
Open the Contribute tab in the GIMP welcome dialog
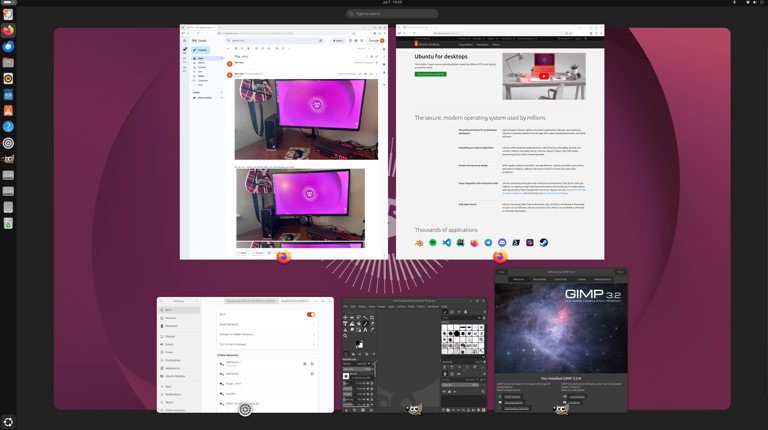click(x=560, y=279)
